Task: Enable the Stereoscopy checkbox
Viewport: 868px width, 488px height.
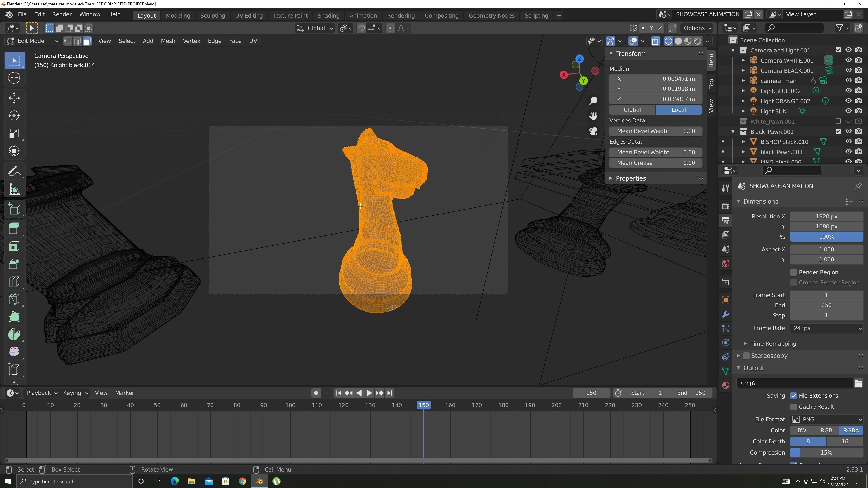Action: click(x=746, y=356)
